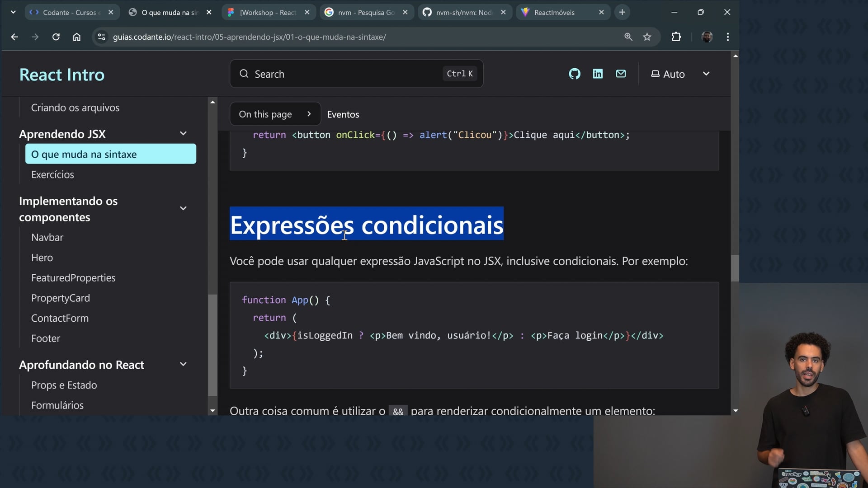Screen dimensions: 868x488
Task: Switch to the ReactImóveis tab
Action: click(554, 12)
